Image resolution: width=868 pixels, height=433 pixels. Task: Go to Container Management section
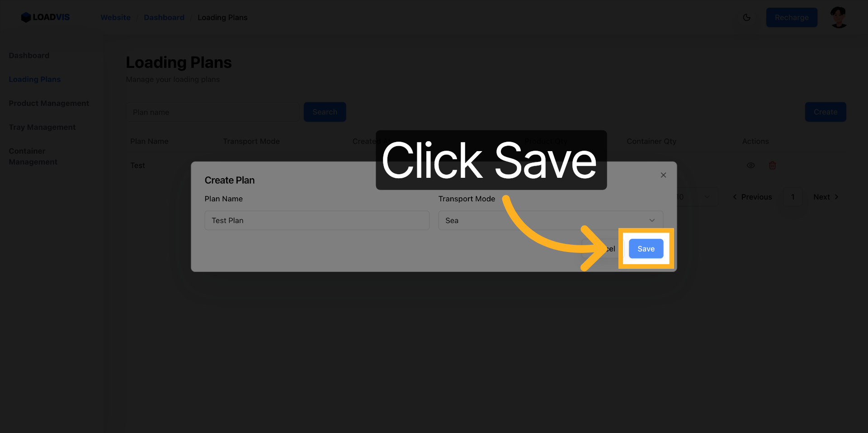pyautogui.click(x=33, y=157)
